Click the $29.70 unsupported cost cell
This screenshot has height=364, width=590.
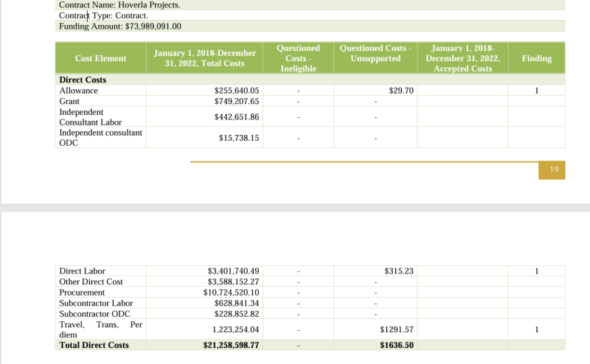tap(401, 91)
